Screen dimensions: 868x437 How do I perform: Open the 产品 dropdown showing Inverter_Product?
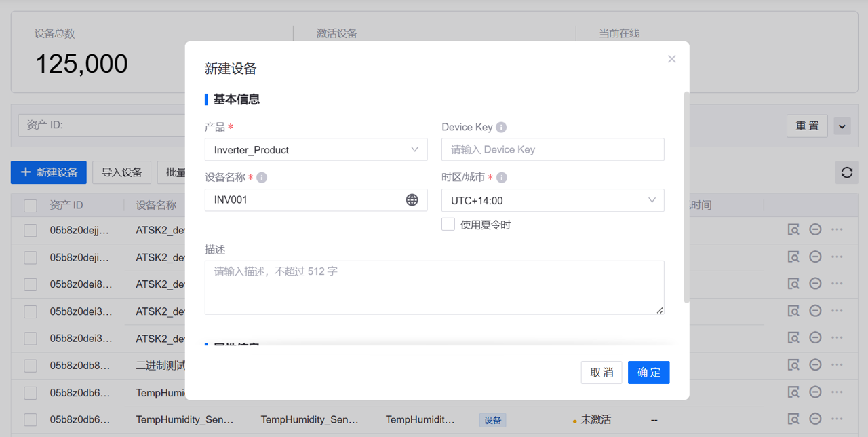[x=316, y=150]
